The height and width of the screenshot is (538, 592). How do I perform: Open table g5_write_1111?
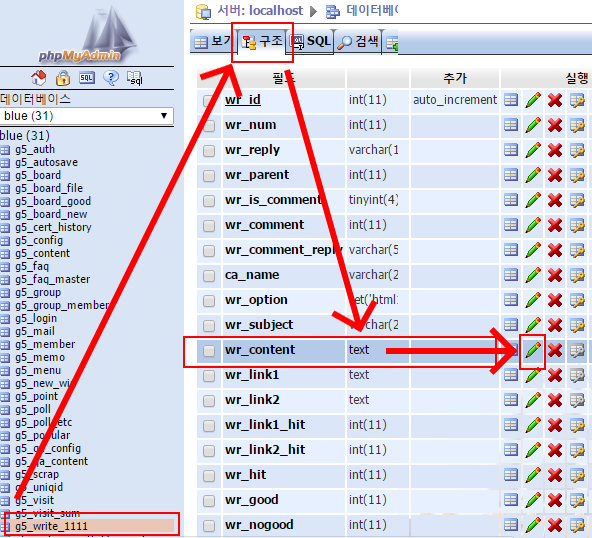(x=51, y=526)
